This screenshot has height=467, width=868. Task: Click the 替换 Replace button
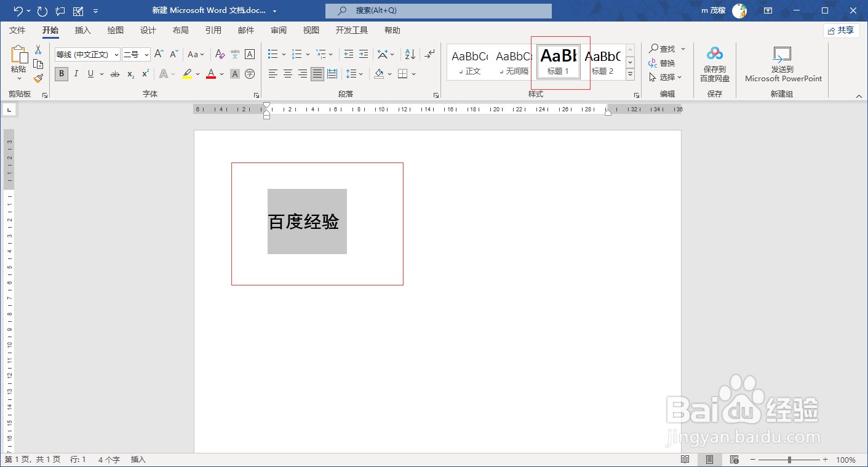(x=662, y=63)
